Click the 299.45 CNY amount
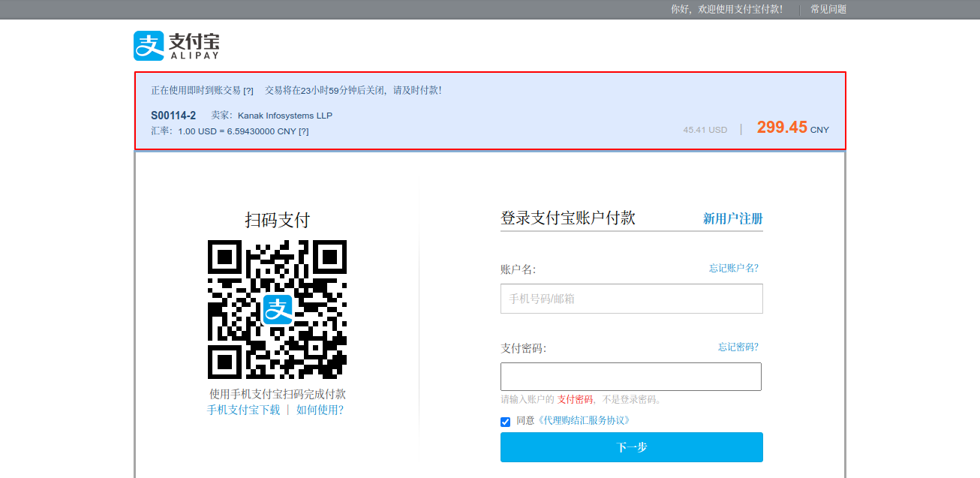The height and width of the screenshot is (478, 980). coord(793,128)
